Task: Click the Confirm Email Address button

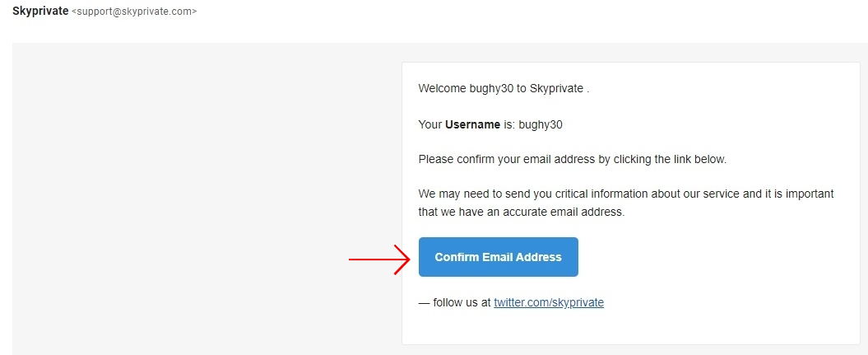Action: [x=499, y=257]
